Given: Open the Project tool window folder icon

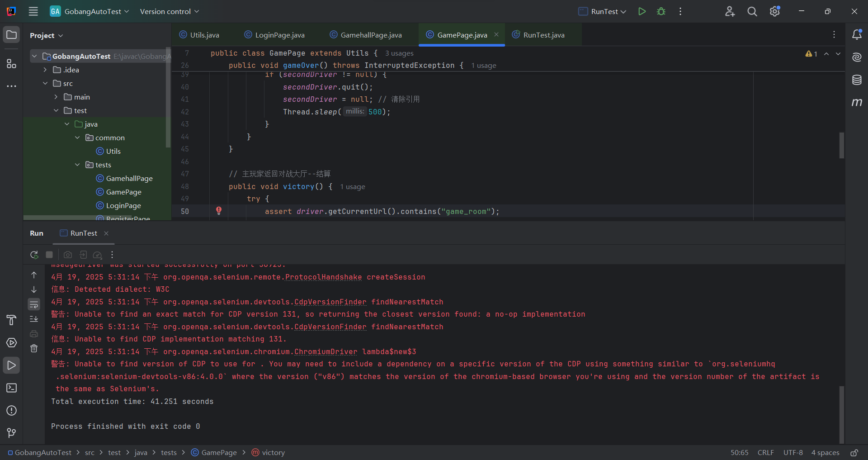Looking at the screenshot, I should tap(12, 35).
